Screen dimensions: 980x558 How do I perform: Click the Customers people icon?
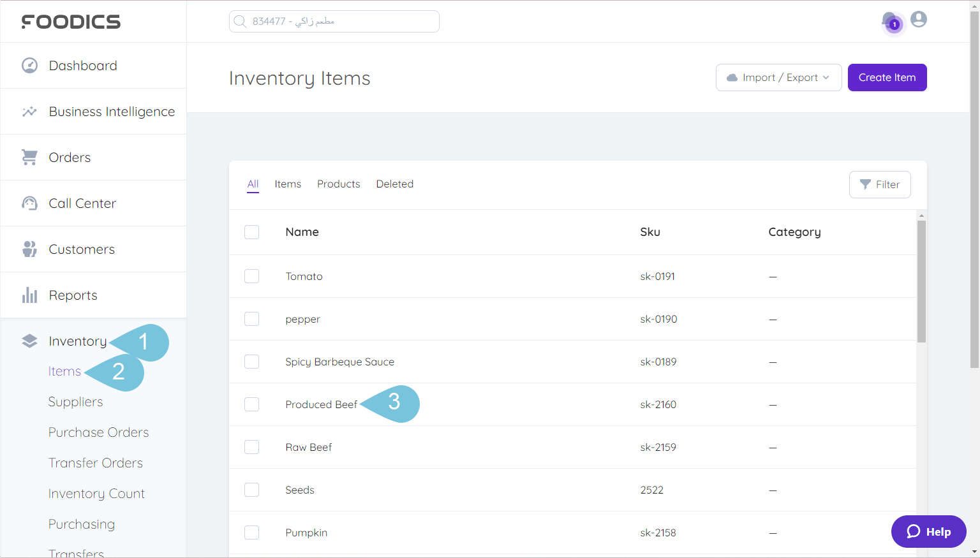pyautogui.click(x=29, y=249)
